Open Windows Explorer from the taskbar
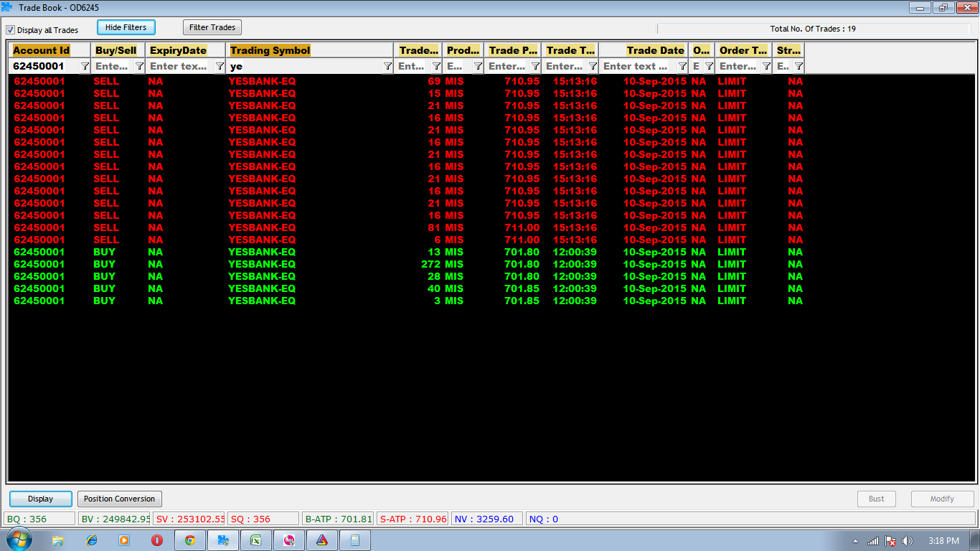 (x=58, y=540)
